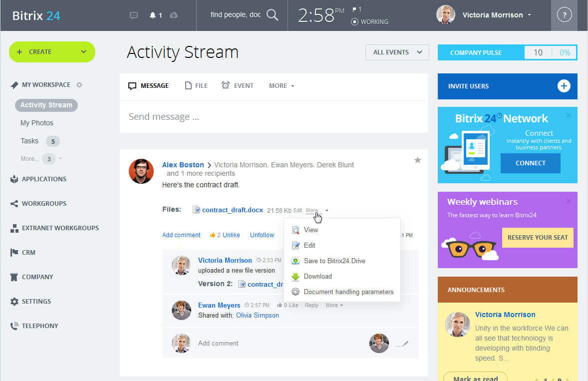Expand More... in My Workspace menu
The width and height of the screenshot is (588, 381).
29,159
